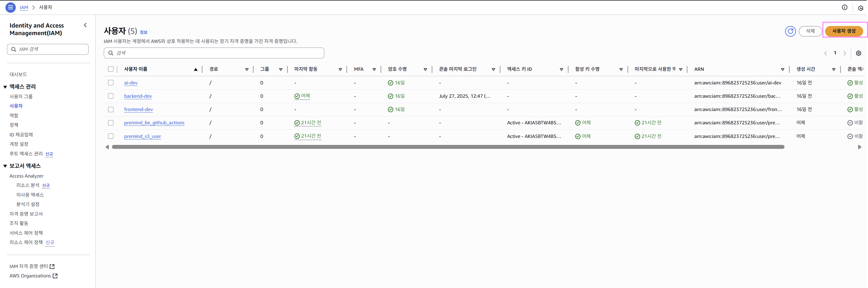
Task: Sort by 그룹 column dropdown arrow
Action: click(280, 69)
